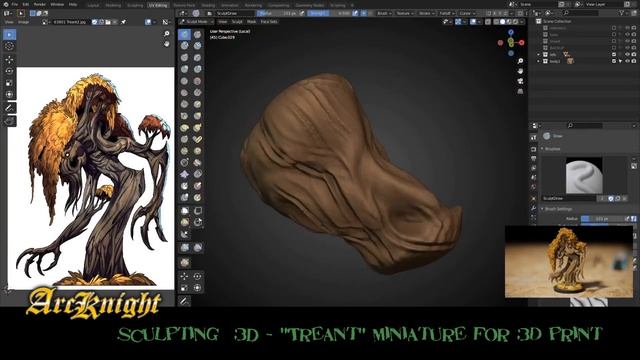640x360 pixels.
Task: Expand the body2 collection in outliner
Action: click(x=538, y=61)
